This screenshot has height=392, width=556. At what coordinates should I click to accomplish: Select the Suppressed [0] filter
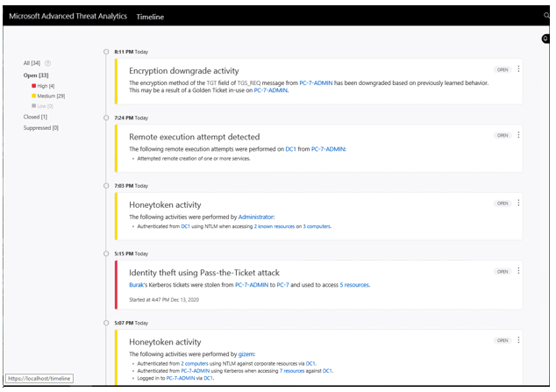click(40, 128)
